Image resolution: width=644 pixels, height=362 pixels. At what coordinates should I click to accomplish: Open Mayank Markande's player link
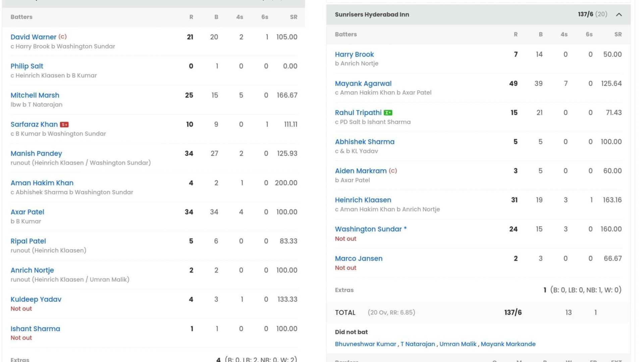point(508,344)
